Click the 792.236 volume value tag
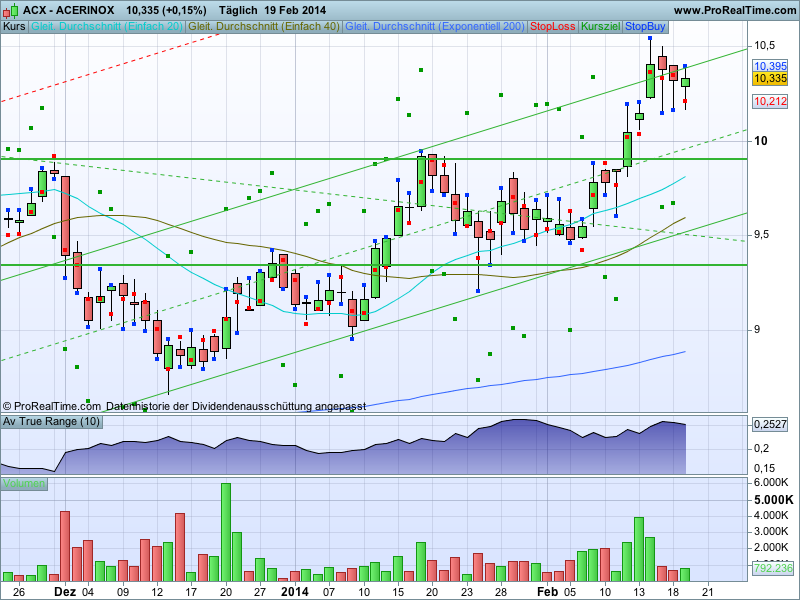The image size is (800, 600). (x=773, y=568)
